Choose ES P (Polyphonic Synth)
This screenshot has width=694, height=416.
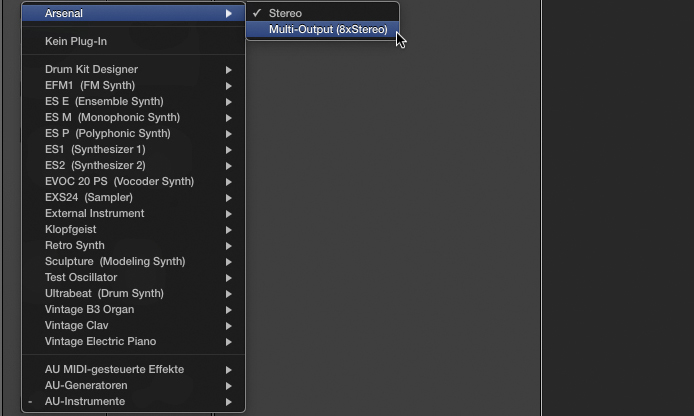133,133
